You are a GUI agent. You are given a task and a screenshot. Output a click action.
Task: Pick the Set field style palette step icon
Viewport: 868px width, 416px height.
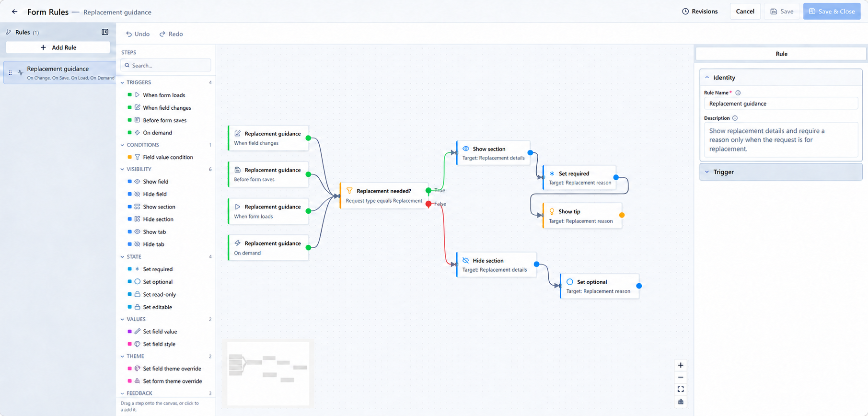(x=137, y=344)
